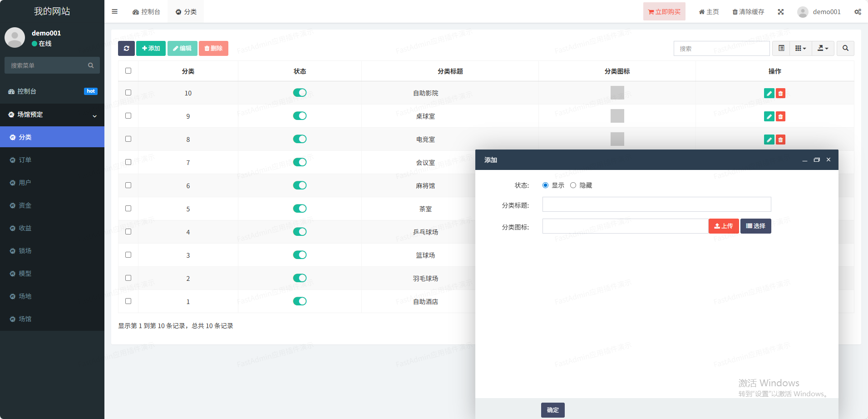Click the fullscreen toggle icon in header
Screen dimensions: 868x419
pyautogui.click(x=780, y=12)
